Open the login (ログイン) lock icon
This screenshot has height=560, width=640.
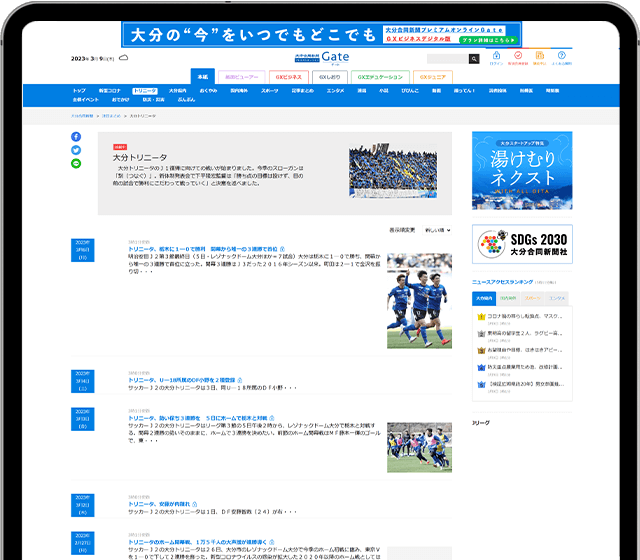496,58
